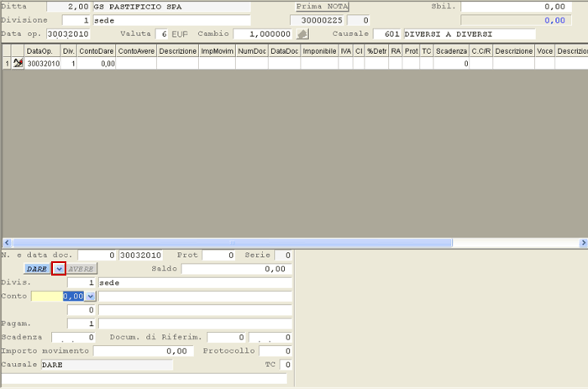Focus the Saldo amount field
The height and width of the screenshot is (389, 588).
pyautogui.click(x=235, y=269)
